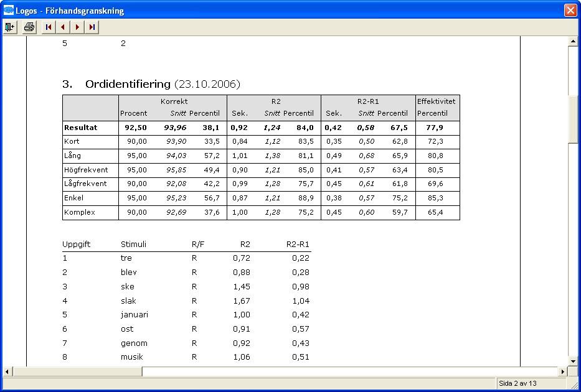This screenshot has height=392, width=581.
Task: Close the Logos preview window
Action: point(570,10)
